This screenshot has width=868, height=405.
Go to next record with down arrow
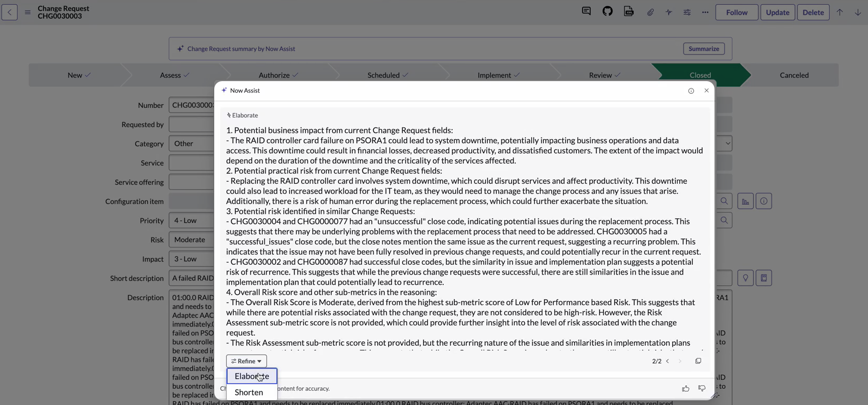858,12
